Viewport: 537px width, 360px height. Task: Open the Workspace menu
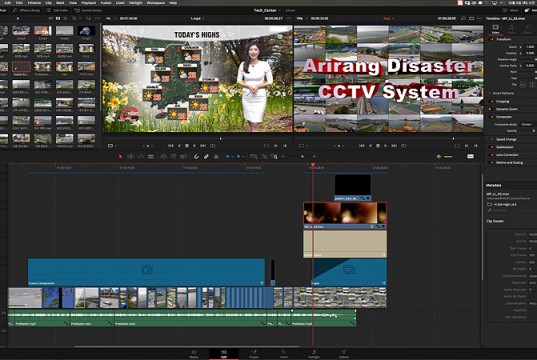coord(155,3)
